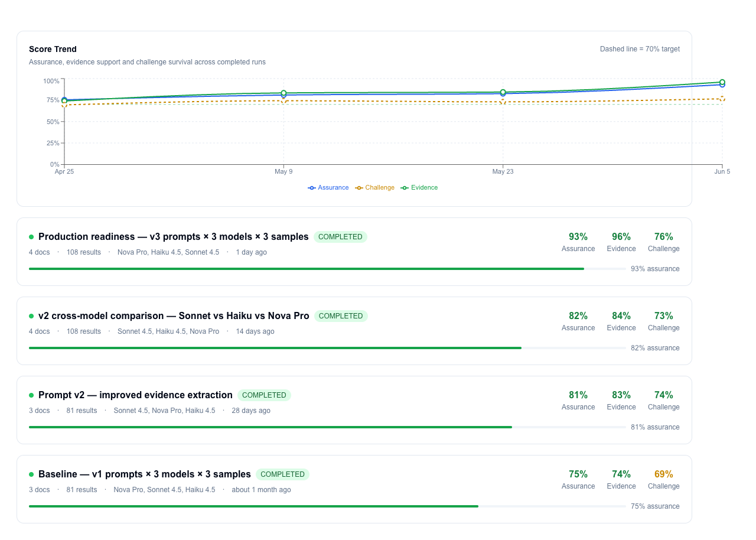Image resolution: width=756 pixels, height=540 pixels.
Task: Click the 74% Challenge score
Action: click(x=664, y=395)
